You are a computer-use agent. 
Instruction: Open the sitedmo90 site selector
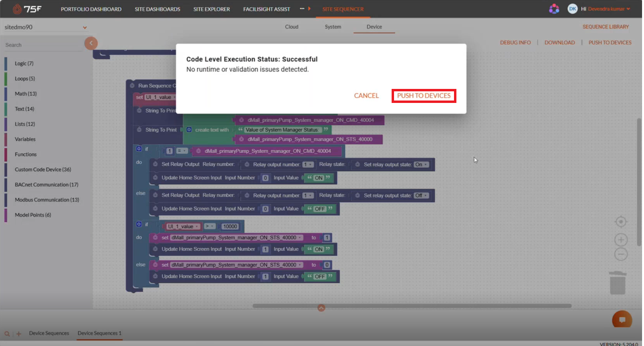pyautogui.click(x=45, y=28)
